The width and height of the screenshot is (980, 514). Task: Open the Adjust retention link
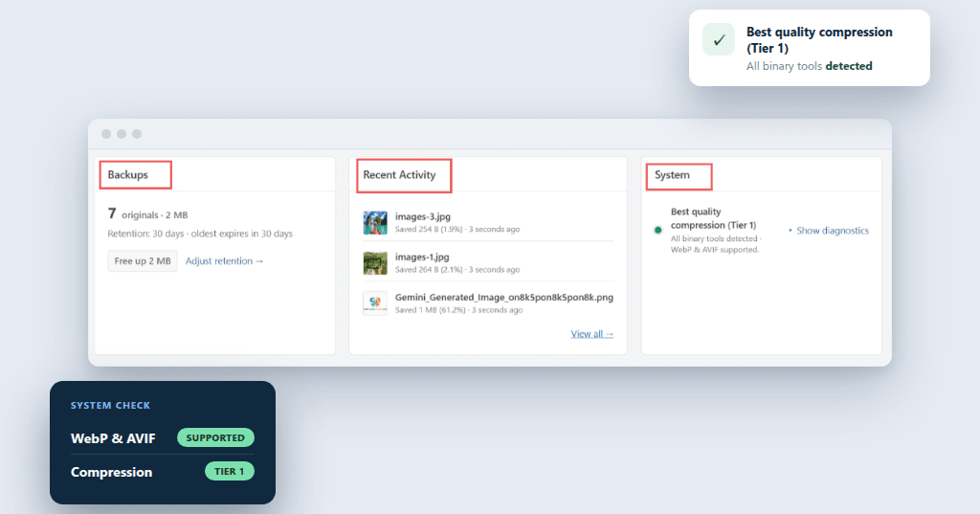[224, 260]
